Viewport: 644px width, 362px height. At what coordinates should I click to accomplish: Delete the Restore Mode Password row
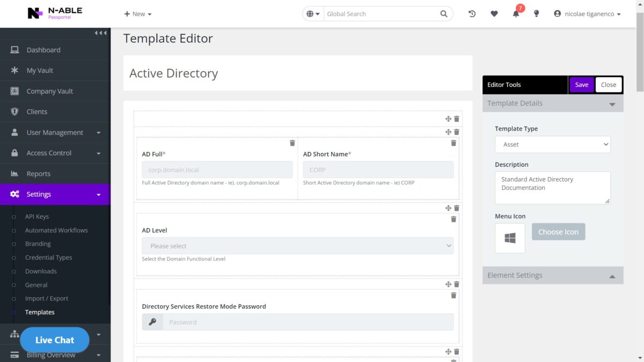point(457,284)
